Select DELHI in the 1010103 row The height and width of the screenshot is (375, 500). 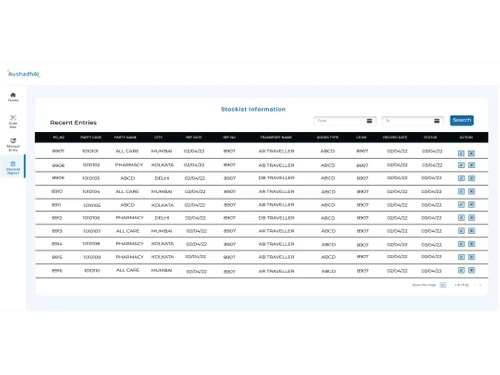pyautogui.click(x=162, y=178)
